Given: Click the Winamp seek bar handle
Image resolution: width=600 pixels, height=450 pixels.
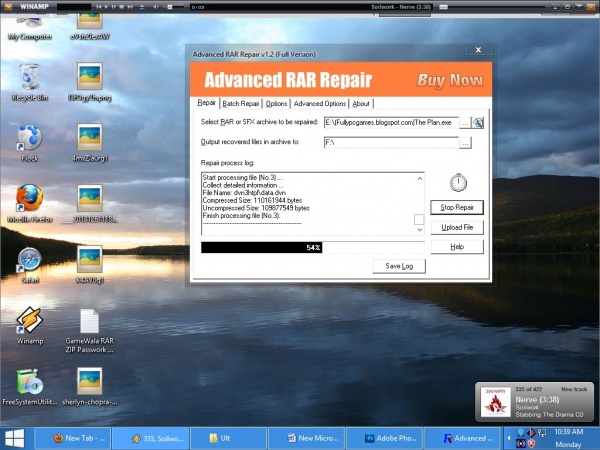Looking at the screenshot, I should [x=443, y=7].
